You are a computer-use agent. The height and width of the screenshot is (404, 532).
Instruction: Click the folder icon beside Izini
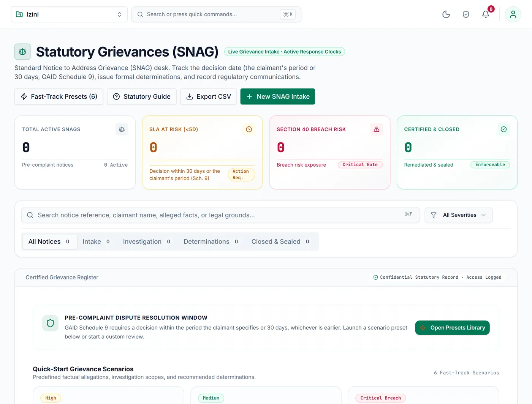(x=19, y=14)
